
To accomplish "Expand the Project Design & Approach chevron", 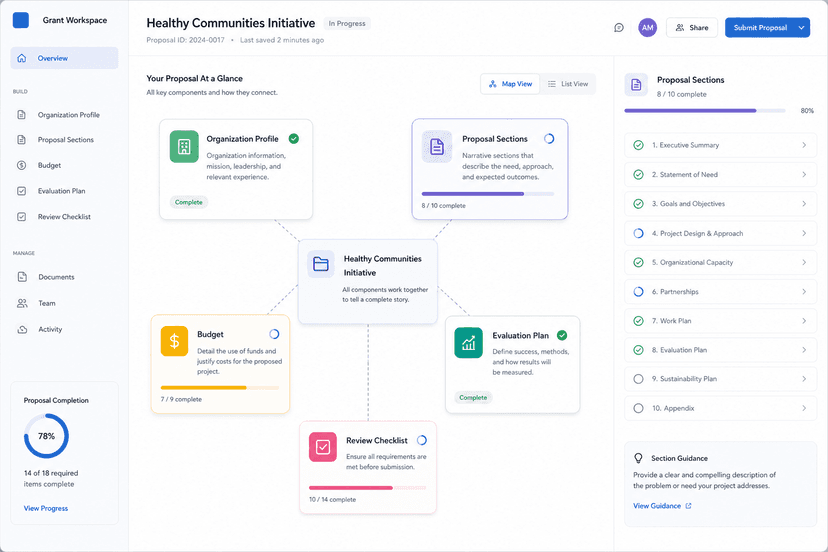I will point(804,233).
